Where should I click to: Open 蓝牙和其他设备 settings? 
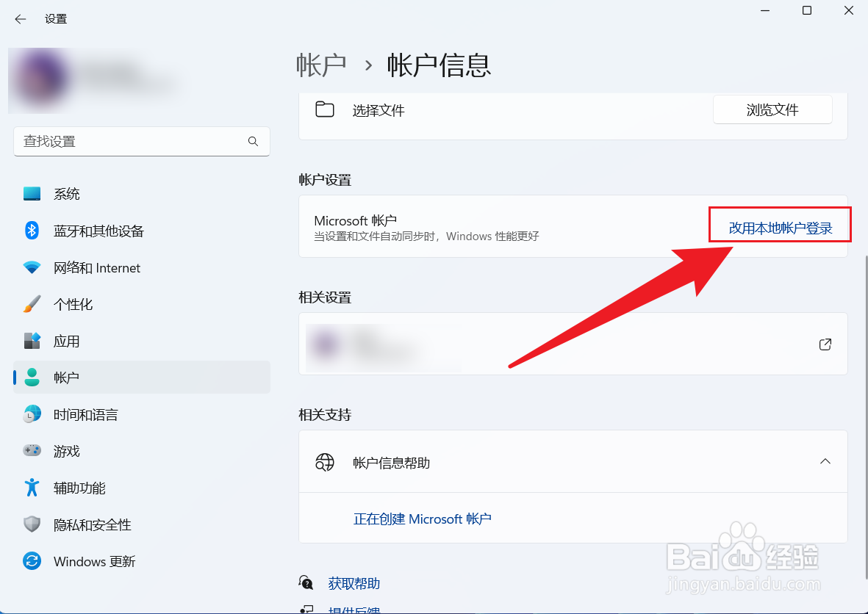pos(142,231)
